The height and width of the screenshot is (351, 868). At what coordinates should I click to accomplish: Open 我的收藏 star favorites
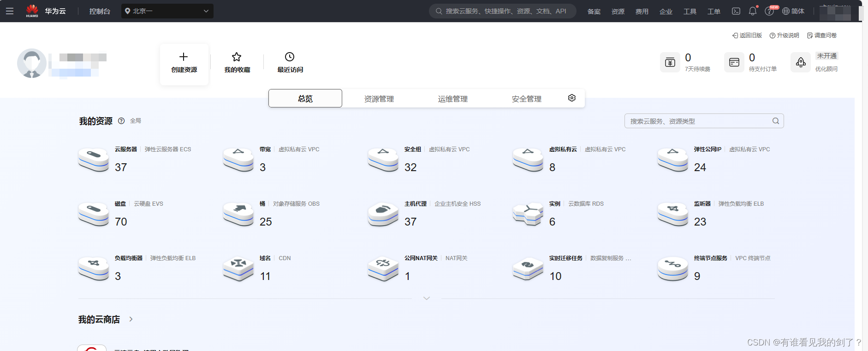[x=237, y=63]
